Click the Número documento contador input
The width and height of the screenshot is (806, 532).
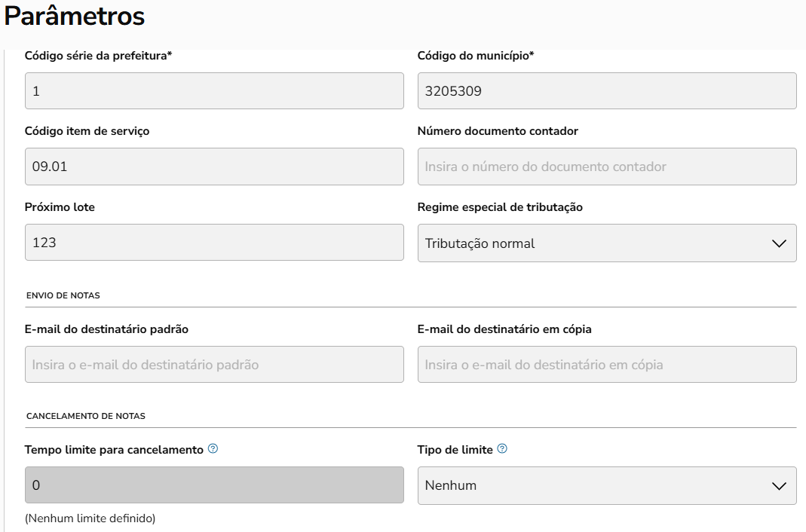point(607,167)
